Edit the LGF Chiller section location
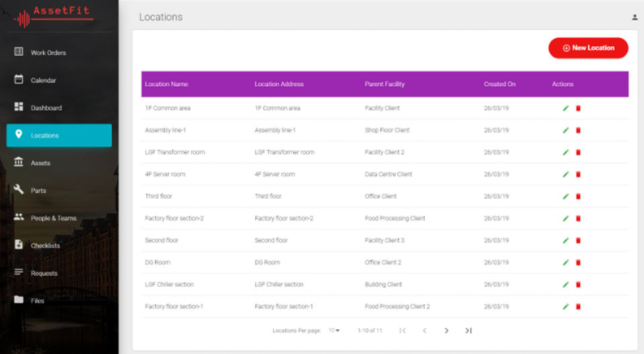The image size is (644, 354). (566, 285)
